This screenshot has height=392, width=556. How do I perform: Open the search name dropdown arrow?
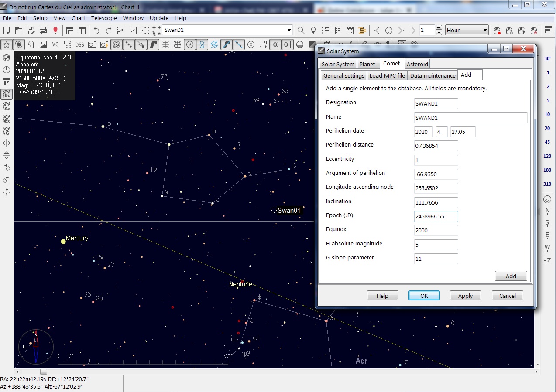tap(288, 31)
